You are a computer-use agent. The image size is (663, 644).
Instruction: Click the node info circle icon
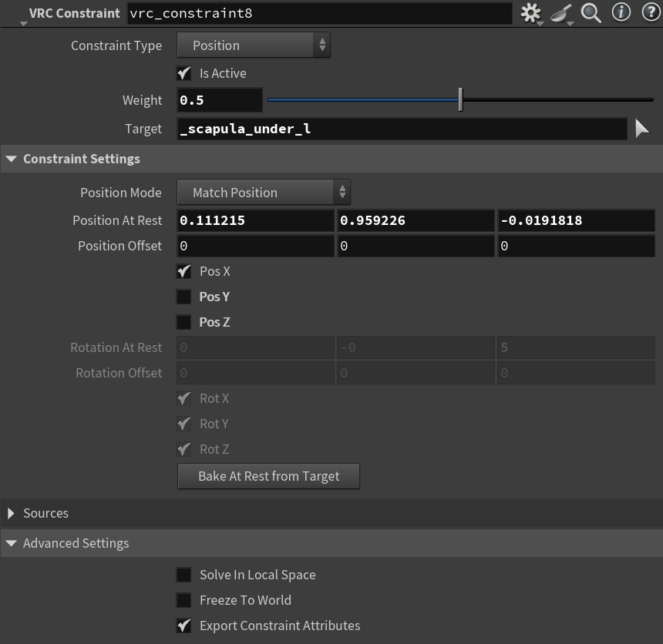pyautogui.click(x=621, y=12)
